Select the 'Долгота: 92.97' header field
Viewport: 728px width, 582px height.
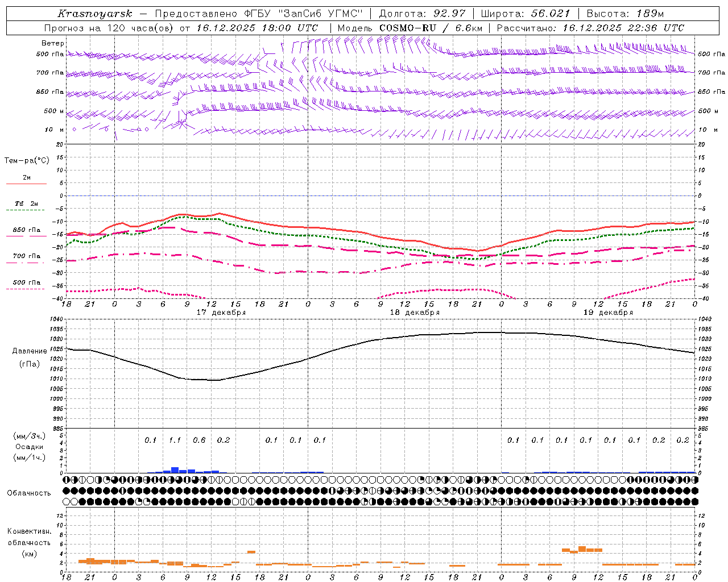422,14
